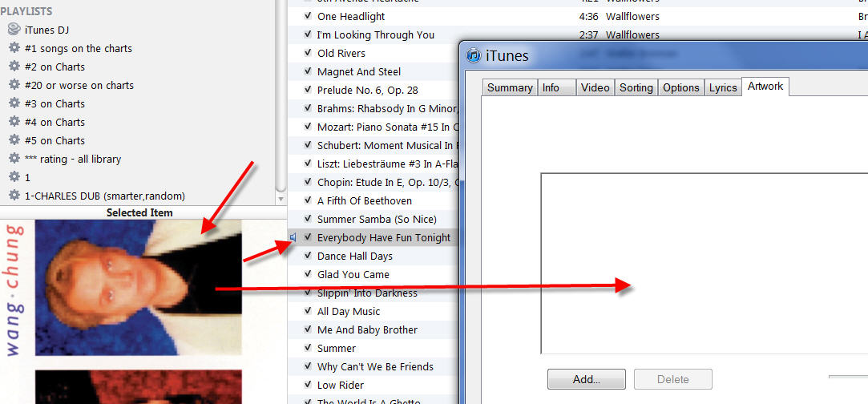The height and width of the screenshot is (404, 868).
Task: Toggle the 'Magnet And Steel' checkbox
Action: 308,71
